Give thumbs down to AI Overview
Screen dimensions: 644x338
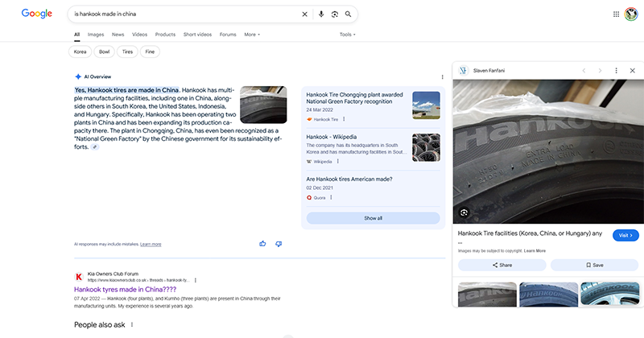(279, 244)
